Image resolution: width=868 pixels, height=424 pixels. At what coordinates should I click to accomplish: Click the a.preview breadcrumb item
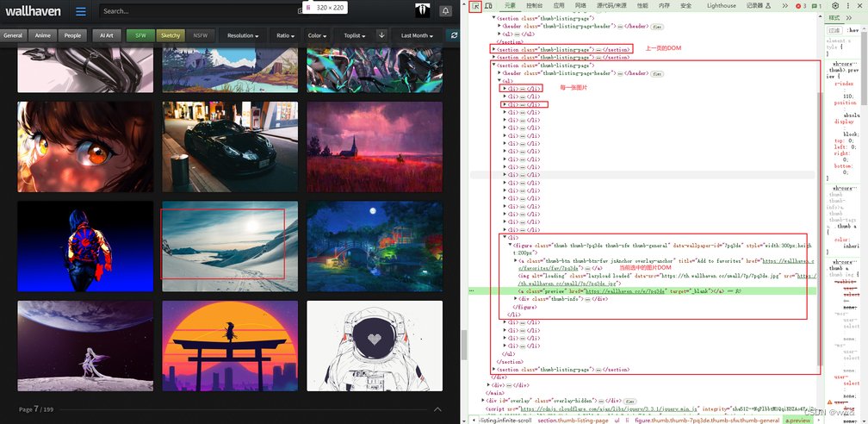pyautogui.click(x=797, y=421)
